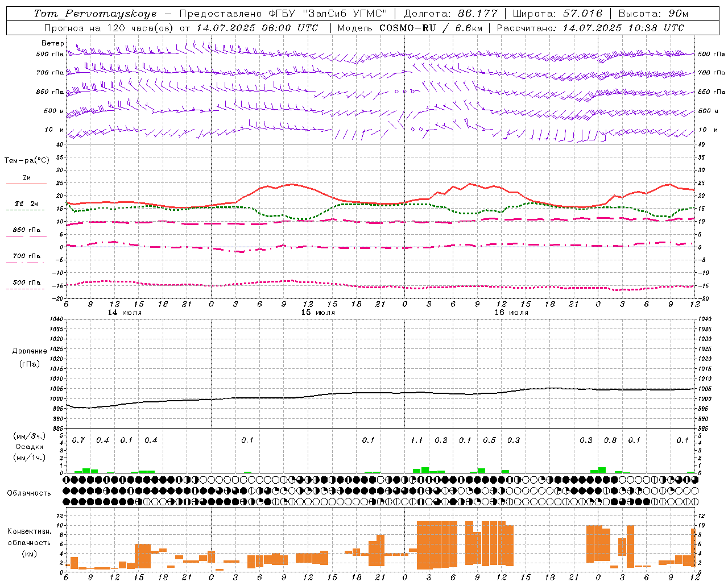Click the "Конвективн." convective cloud label

click(x=29, y=531)
